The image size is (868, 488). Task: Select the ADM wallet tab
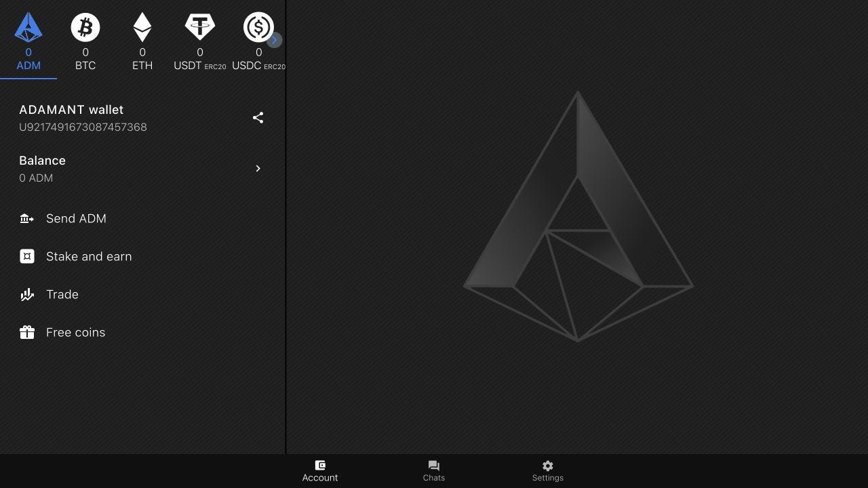point(28,40)
